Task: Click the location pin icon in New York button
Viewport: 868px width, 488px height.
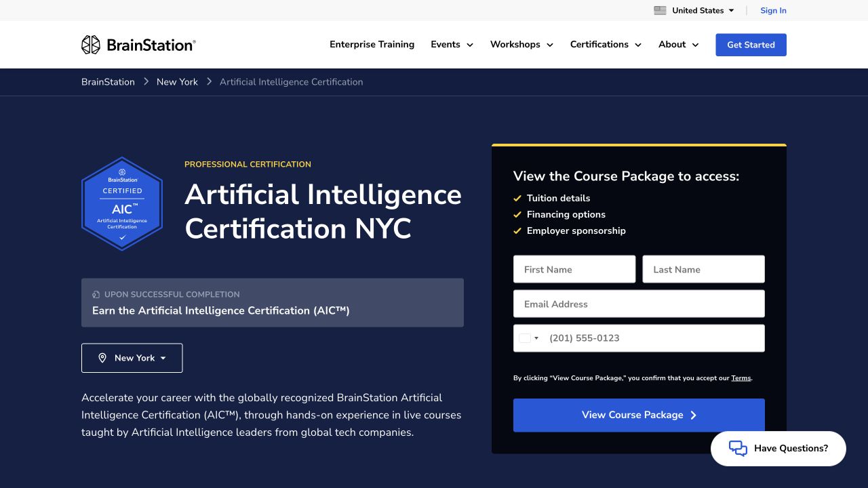Action: [102, 358]
